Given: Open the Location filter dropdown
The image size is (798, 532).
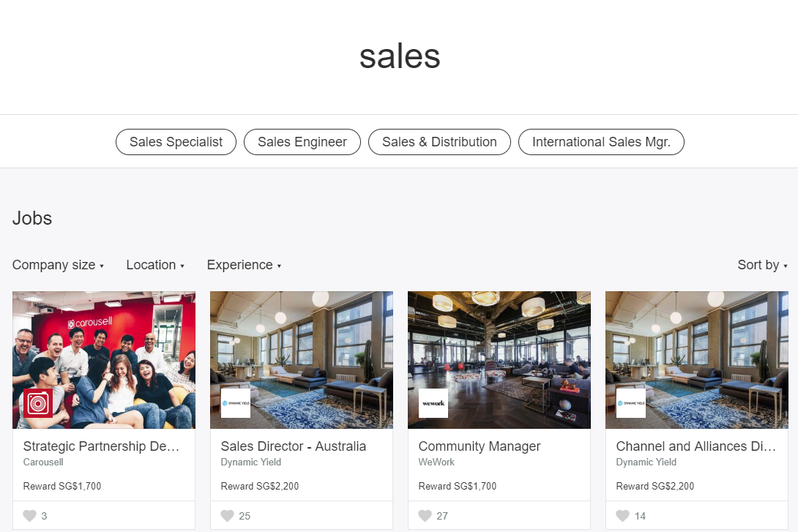Looking at the screenshot, I should pos(154,265).
